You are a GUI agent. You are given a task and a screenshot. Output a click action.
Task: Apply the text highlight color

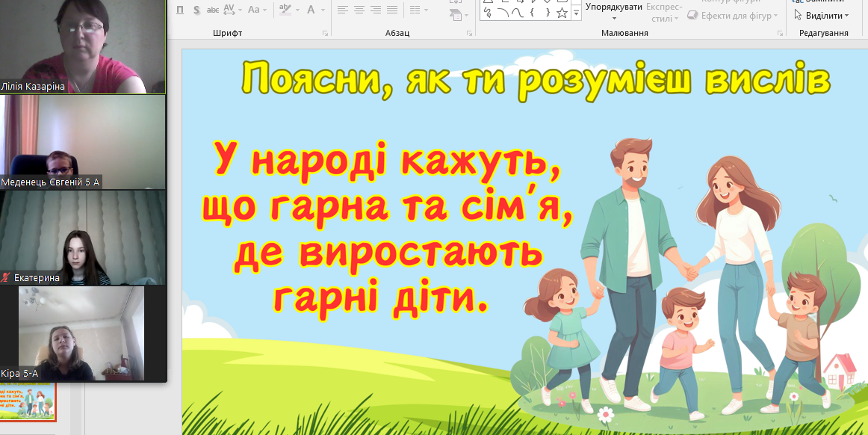coord(285,10)
